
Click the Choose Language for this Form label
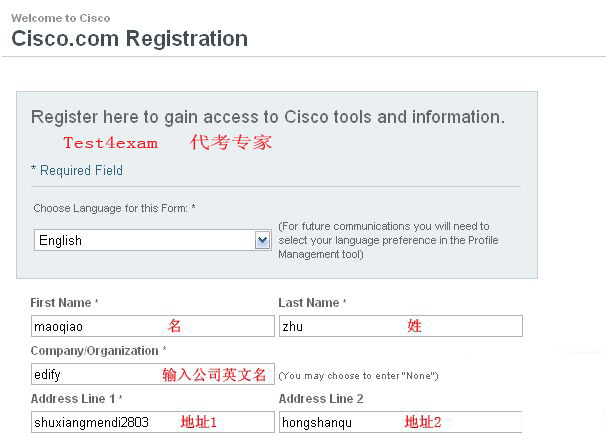pos(114,208)
